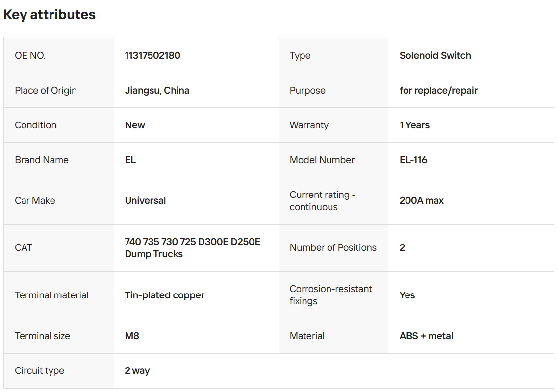Click the Brand Name value EL

pyautogui.click(x=130, y=160)
